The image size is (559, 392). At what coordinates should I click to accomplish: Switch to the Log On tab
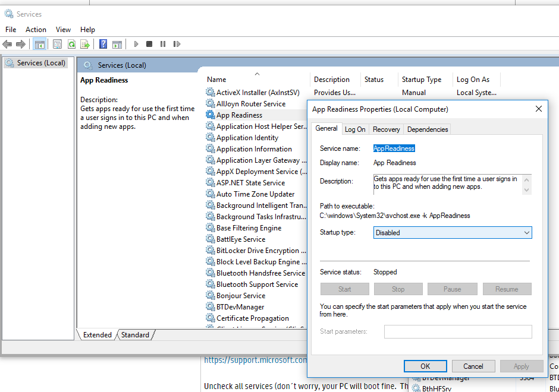point(355,129)
